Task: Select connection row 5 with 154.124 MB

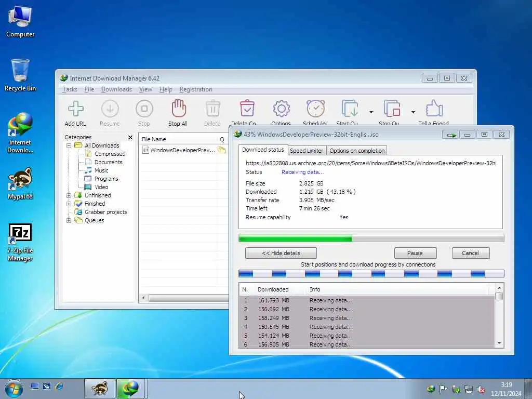Action: pyautogui.click(x=367, y=336)
